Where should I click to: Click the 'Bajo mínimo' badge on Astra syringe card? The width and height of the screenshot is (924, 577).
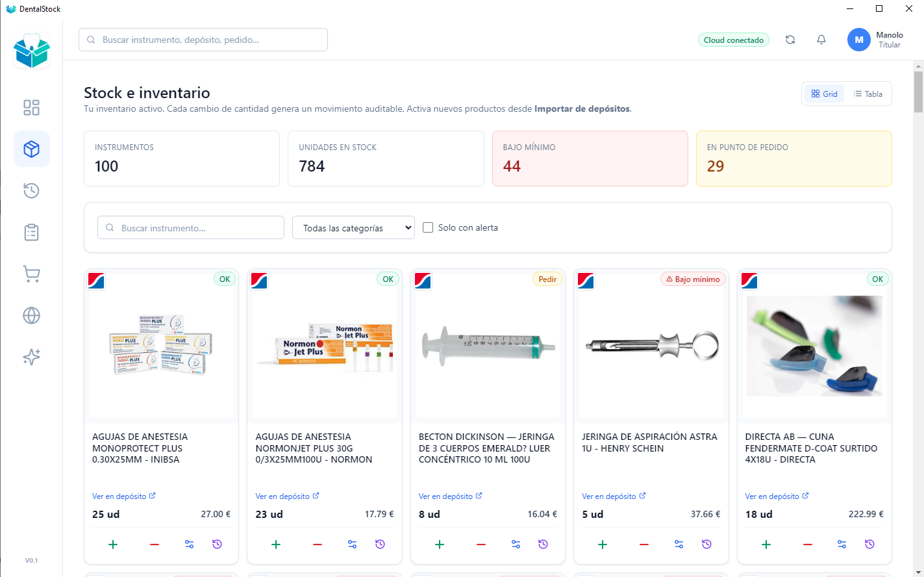point(693,279)
